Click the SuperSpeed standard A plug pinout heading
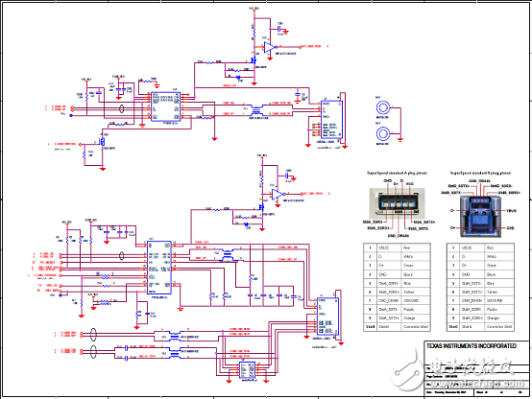 coord(397,173)
